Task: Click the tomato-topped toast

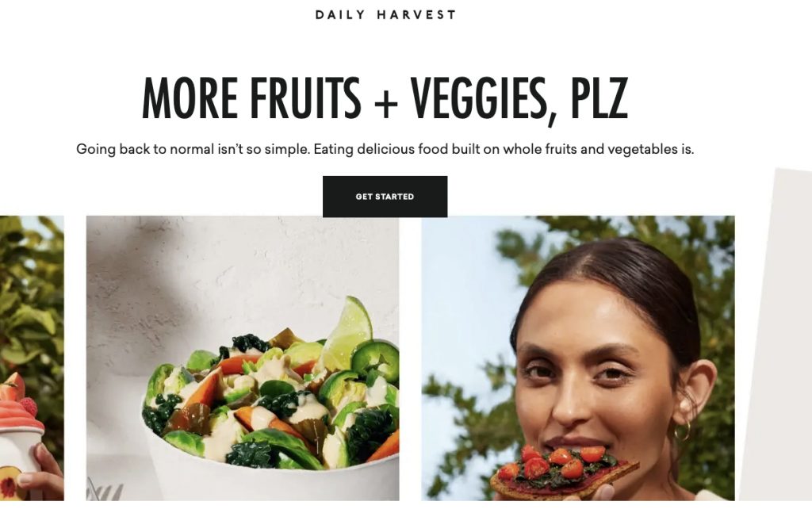Action: click(565, 471)
